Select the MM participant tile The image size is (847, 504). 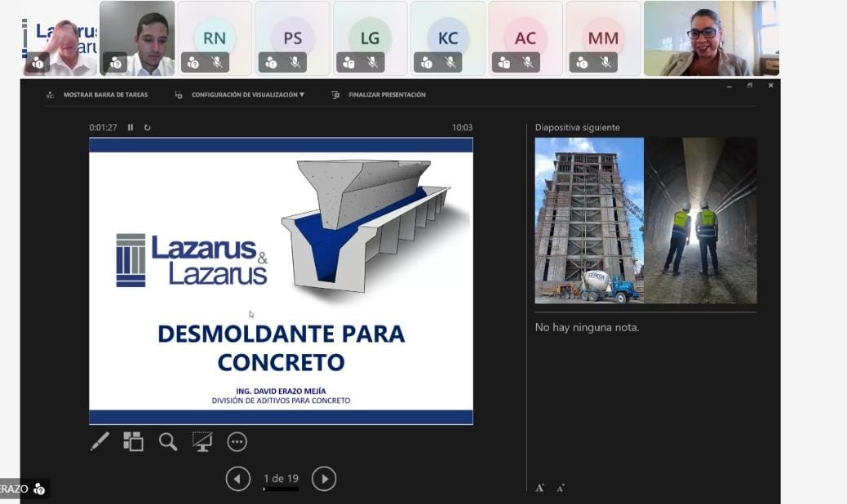tap(603, 38)
